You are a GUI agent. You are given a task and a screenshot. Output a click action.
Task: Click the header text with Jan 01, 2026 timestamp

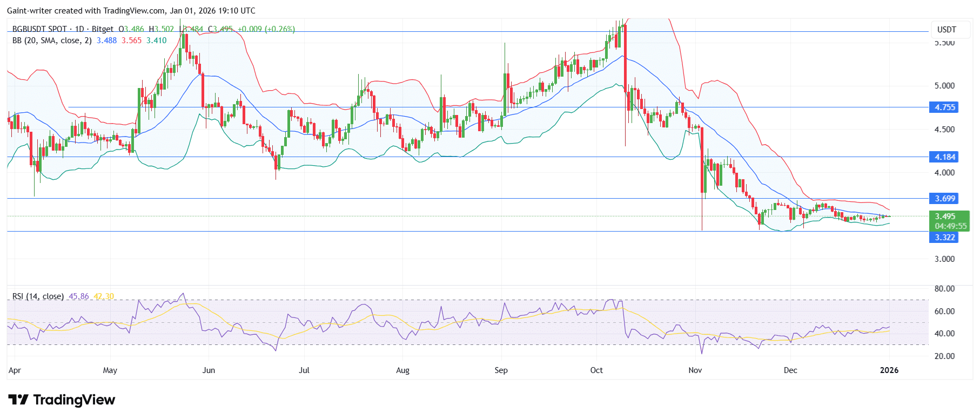[131, 11]
